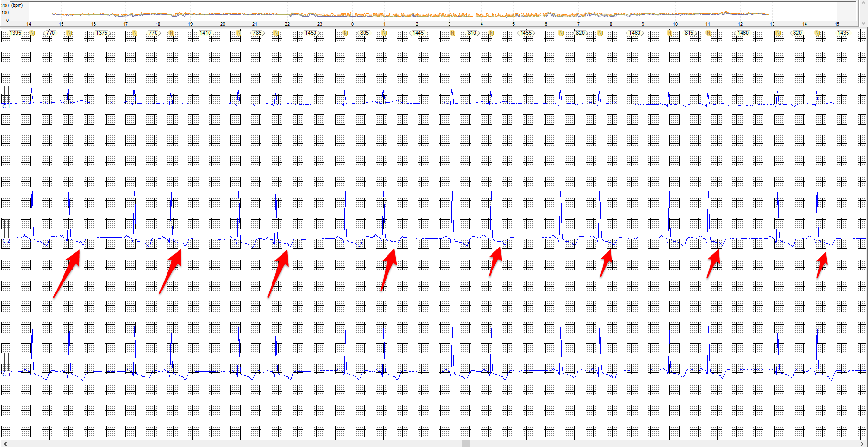Select the N beat marker between 1395 and 770
Viewport: 868px width, 447px height.
(32, 33)
